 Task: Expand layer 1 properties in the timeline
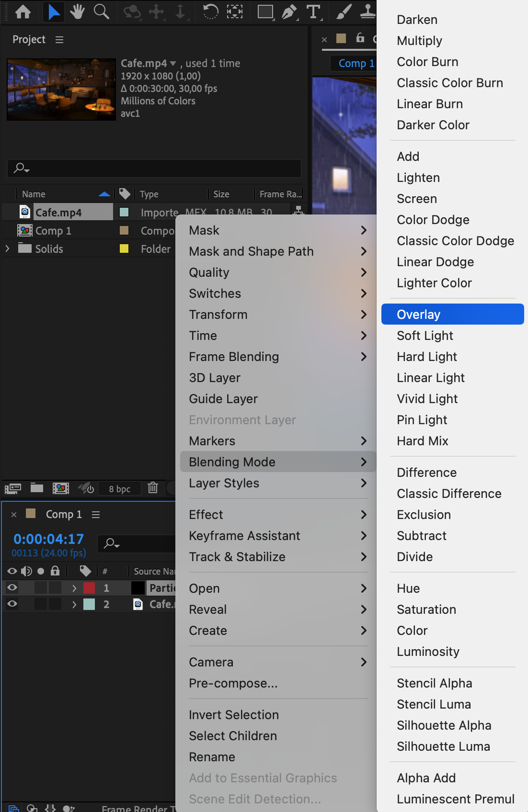(74, 588)
